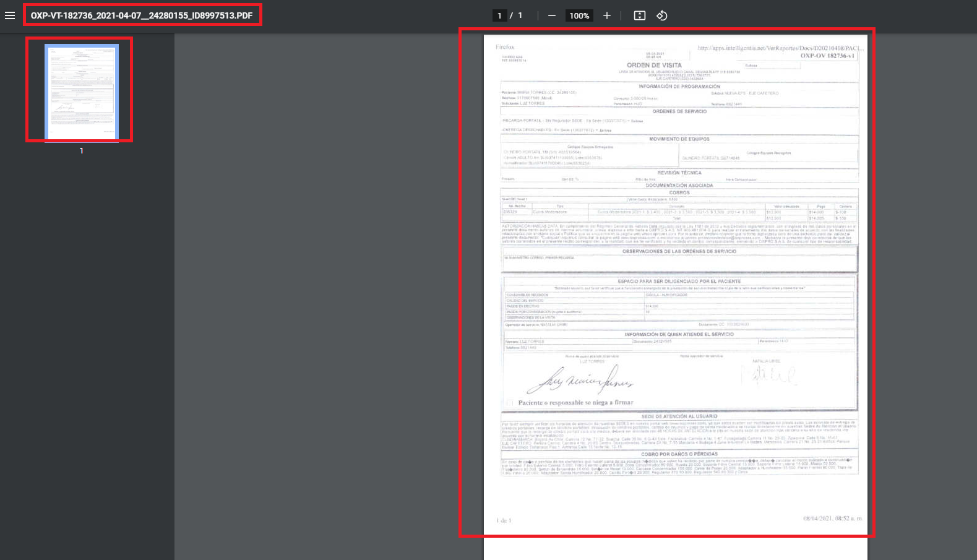Click COBRO POR DAÑOS O PÉRDIDAS heading
The height and width of the screenshot is (560, 977).
[x=679, y=454]
